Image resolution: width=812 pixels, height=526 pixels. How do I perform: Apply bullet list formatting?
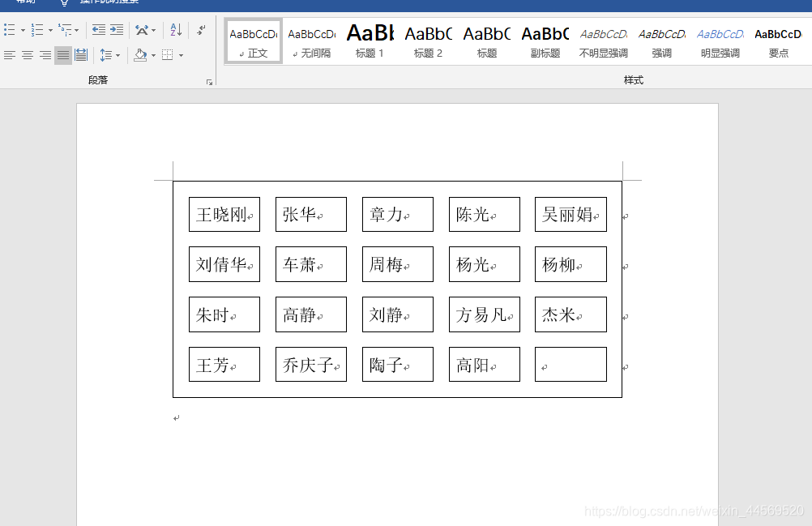10,29
